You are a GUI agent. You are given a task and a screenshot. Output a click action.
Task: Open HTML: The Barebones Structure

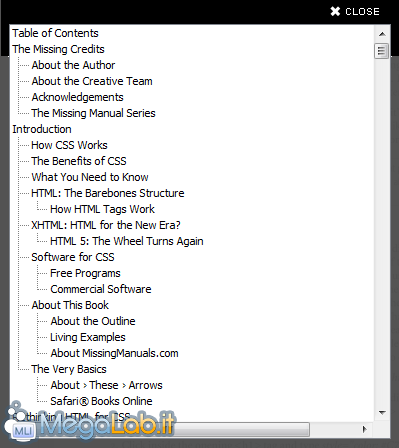(x=108, y=193)
